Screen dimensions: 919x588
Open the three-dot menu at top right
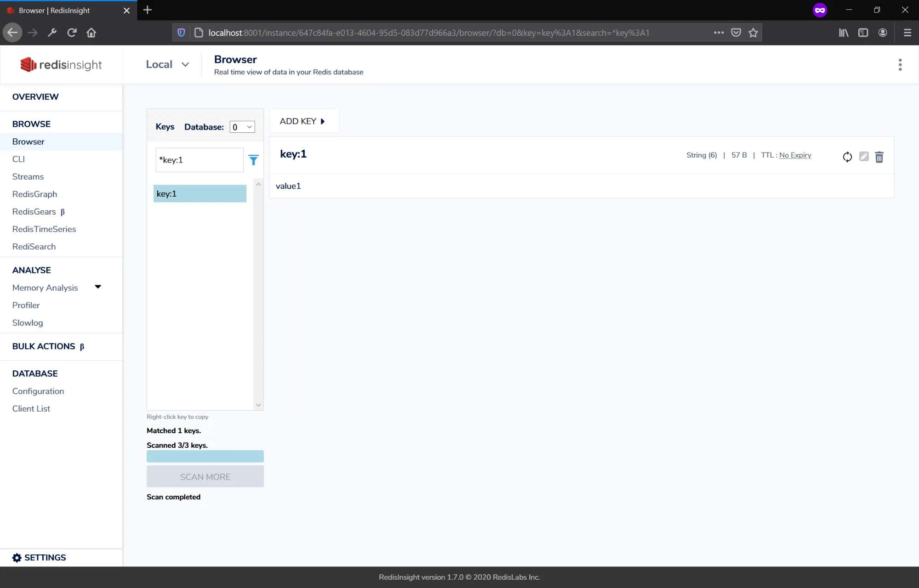point(900,65)
